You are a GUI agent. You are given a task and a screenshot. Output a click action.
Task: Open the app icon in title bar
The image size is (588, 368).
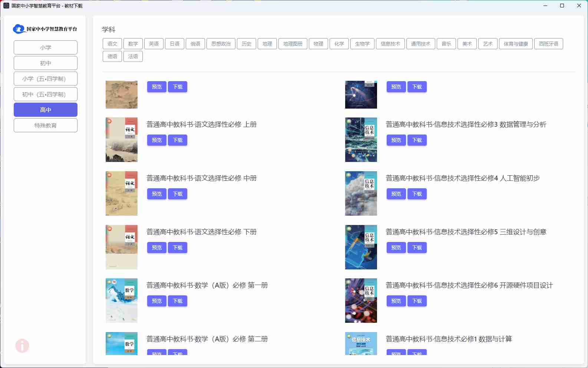[6, 6]
